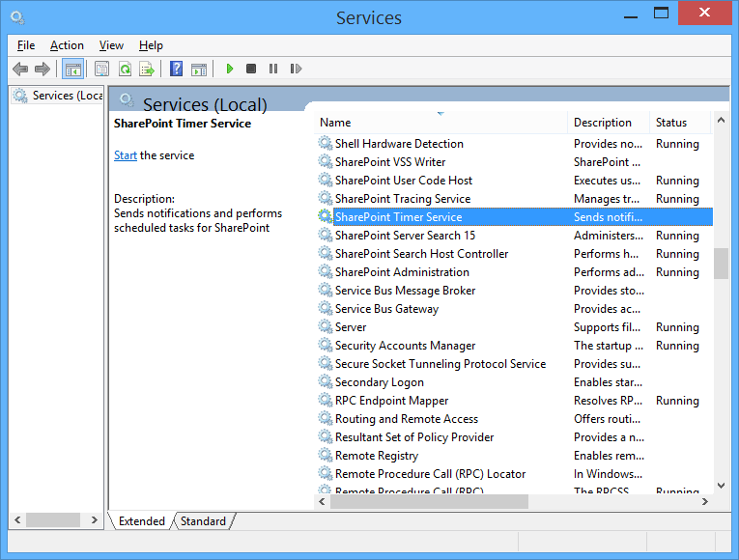Click Running status of SharePoint Administration
This screenshot has height=560, width=739.
tap(677, 272)
